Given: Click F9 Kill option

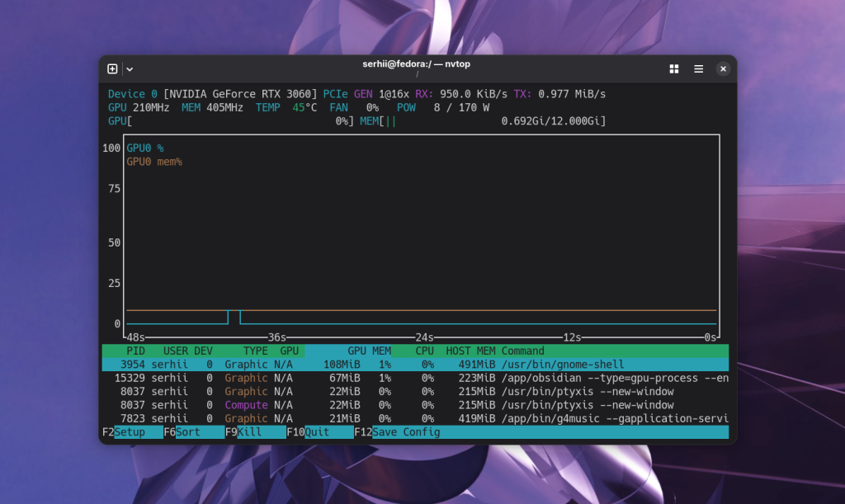Looking at the screenshot, I should pos(256,432).
